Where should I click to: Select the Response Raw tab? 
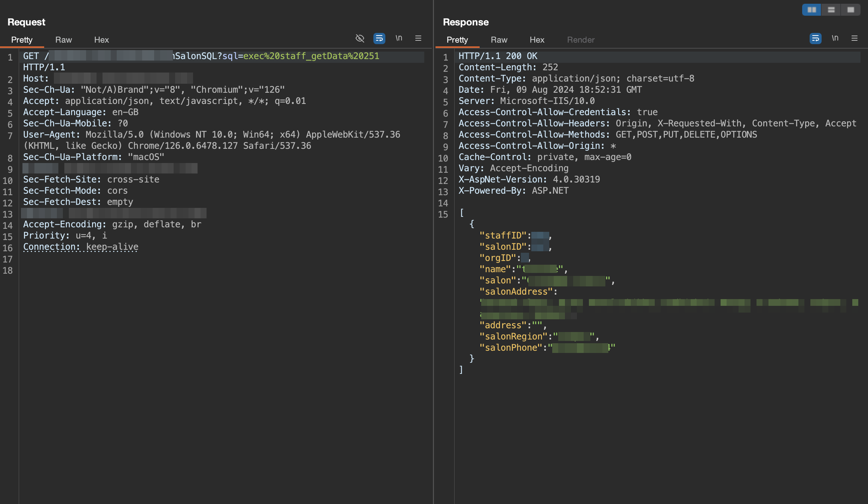[x=499, y=40]
